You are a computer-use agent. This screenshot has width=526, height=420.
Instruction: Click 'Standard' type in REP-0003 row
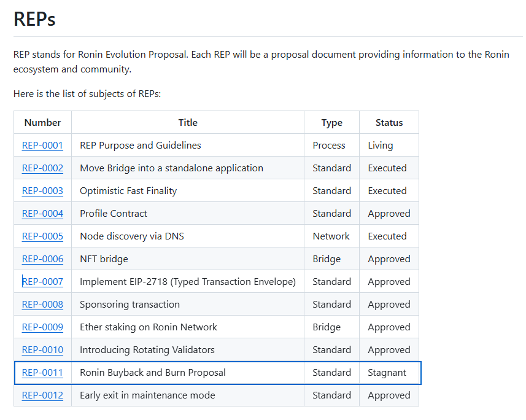point(332,191)
